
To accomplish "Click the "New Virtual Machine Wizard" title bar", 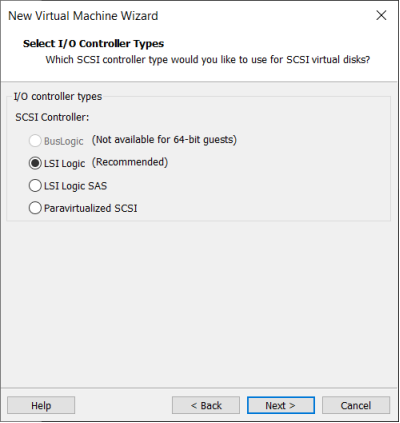I will (83, 16).
